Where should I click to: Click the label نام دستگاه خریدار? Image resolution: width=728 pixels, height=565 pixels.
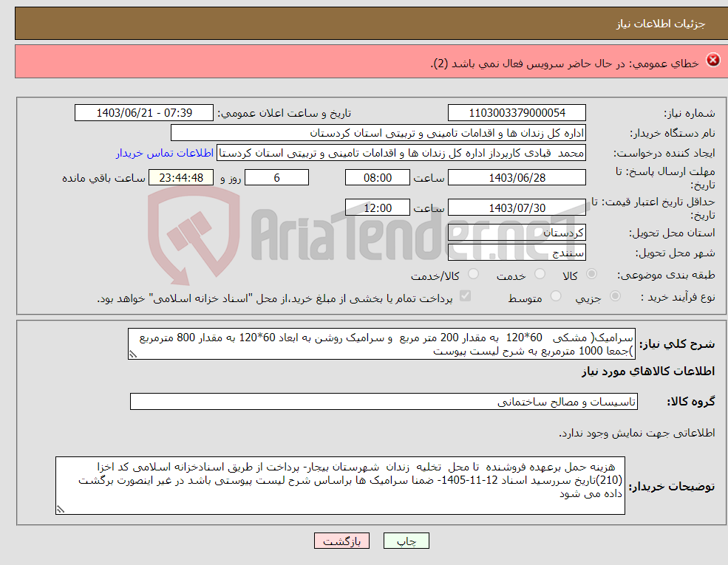673,134
